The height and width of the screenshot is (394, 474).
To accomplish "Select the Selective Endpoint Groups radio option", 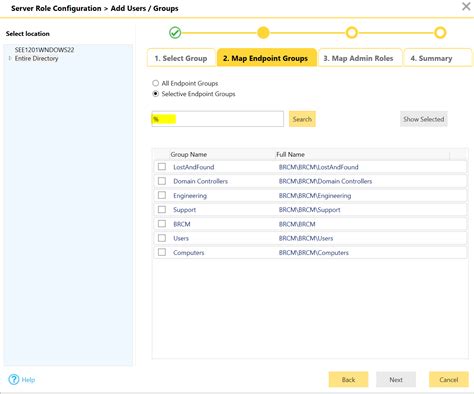I will pos(155,94).
